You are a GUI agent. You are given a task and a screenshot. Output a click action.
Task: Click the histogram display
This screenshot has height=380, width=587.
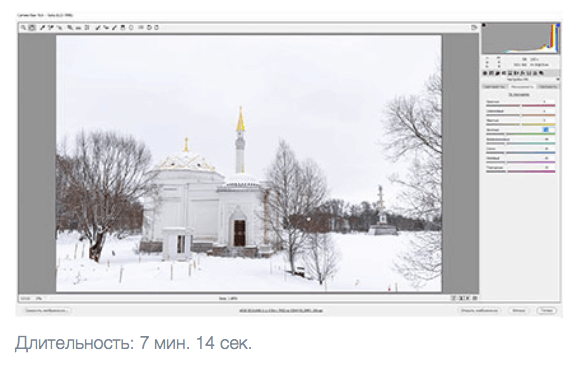tap(520, 38)
